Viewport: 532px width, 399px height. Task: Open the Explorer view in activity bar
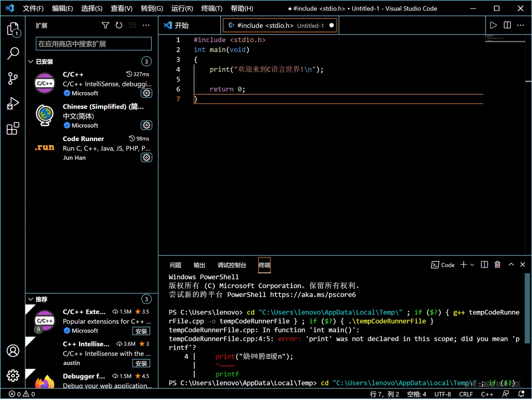point(13,29)
